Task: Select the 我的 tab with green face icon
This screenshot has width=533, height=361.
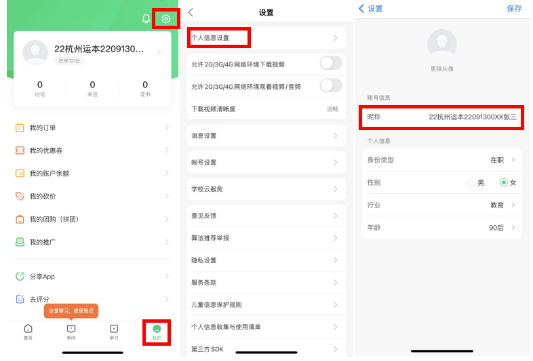Action: click(156, 332)
